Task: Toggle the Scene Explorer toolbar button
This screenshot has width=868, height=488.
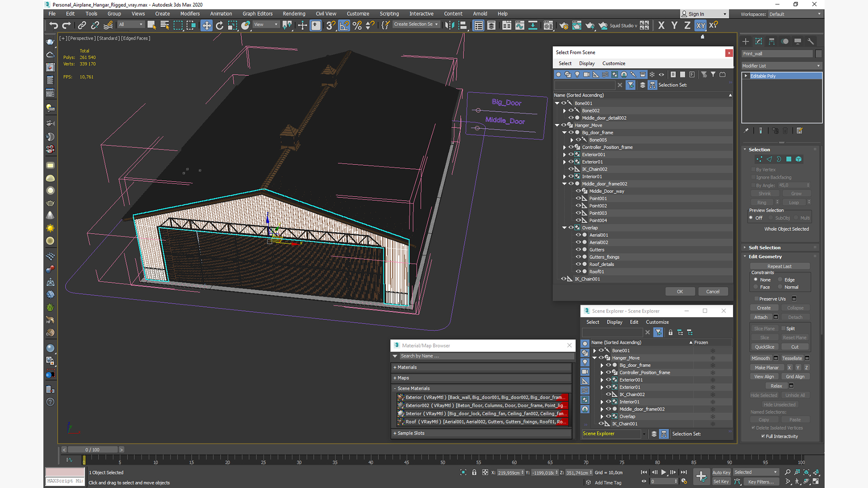Action: coord(478,25)
